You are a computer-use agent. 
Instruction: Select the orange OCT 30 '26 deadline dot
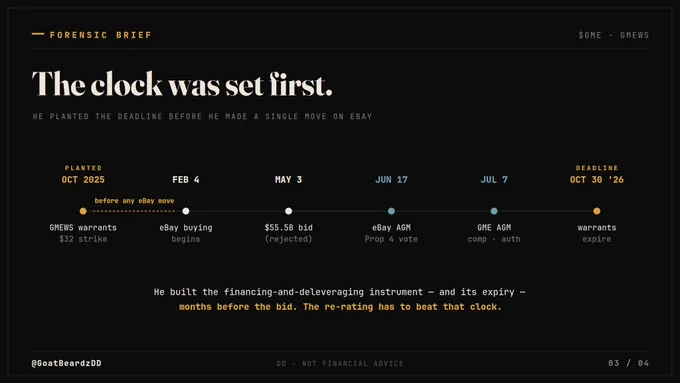click(x=597, y=211)
